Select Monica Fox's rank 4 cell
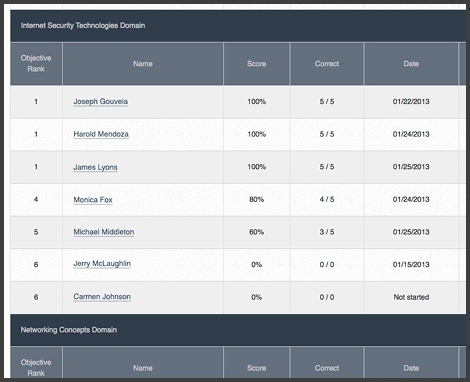 tap(36, 200)
